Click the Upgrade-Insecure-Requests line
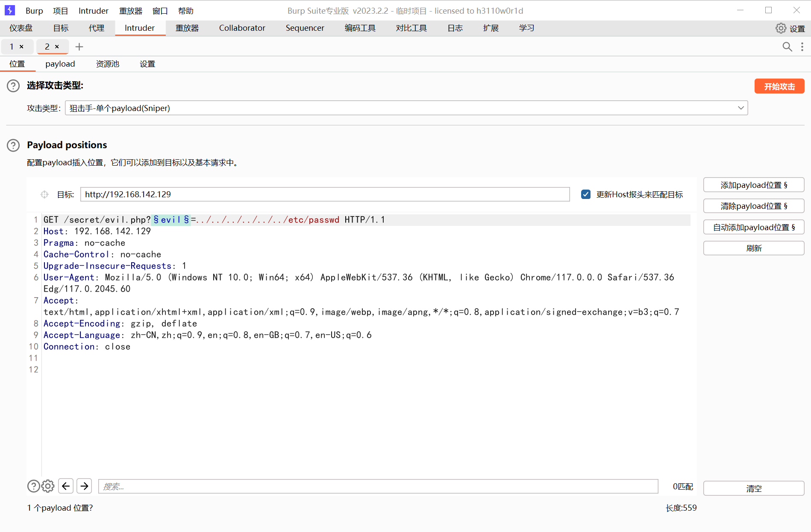The height and width of the screenshot is (532, 811). [115, 266]
